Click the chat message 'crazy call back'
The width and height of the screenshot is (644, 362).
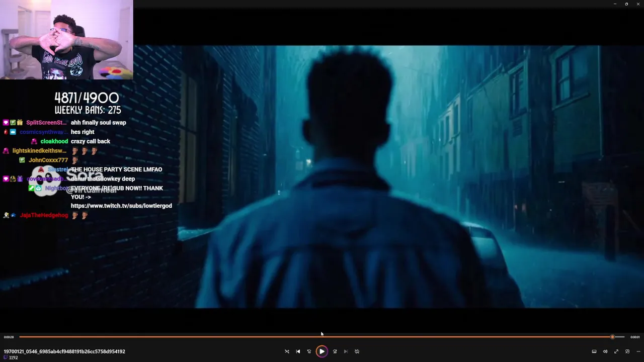(91, 141)
